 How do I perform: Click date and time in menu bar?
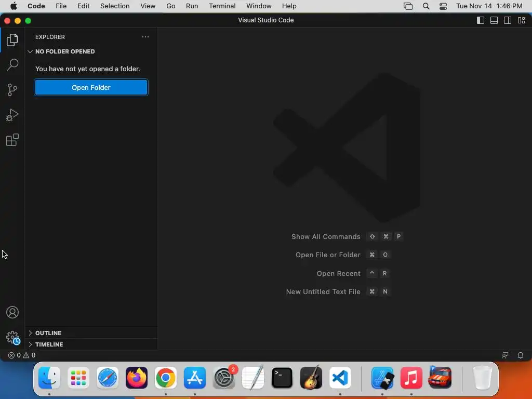(x=489, y=6)
